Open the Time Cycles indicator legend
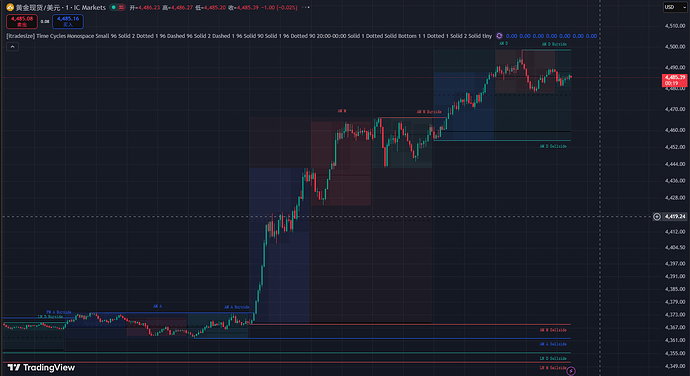This screenshot has width=690, height=376. [249, 36]
